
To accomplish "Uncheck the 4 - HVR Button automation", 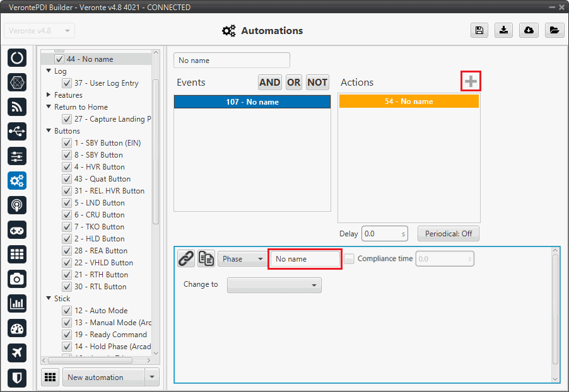I will (67, 167).
